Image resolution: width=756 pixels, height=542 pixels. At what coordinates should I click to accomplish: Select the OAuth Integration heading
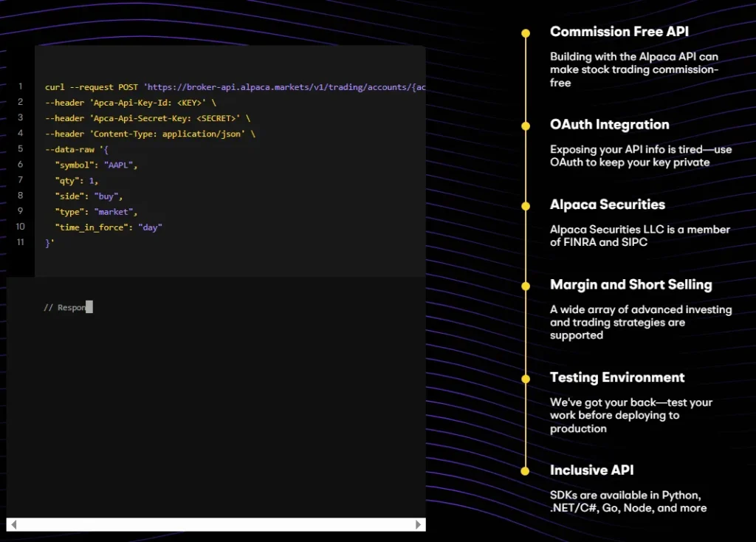click(609, 125)
